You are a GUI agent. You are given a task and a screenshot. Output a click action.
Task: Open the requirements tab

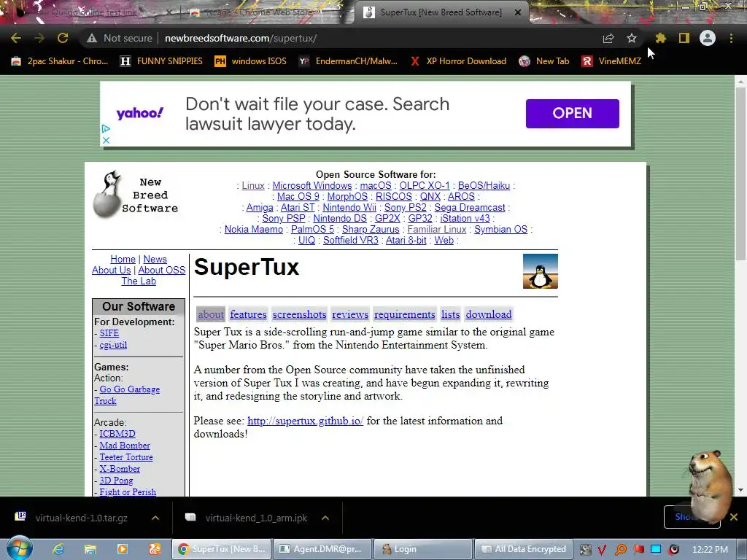[x=404, y=314]
